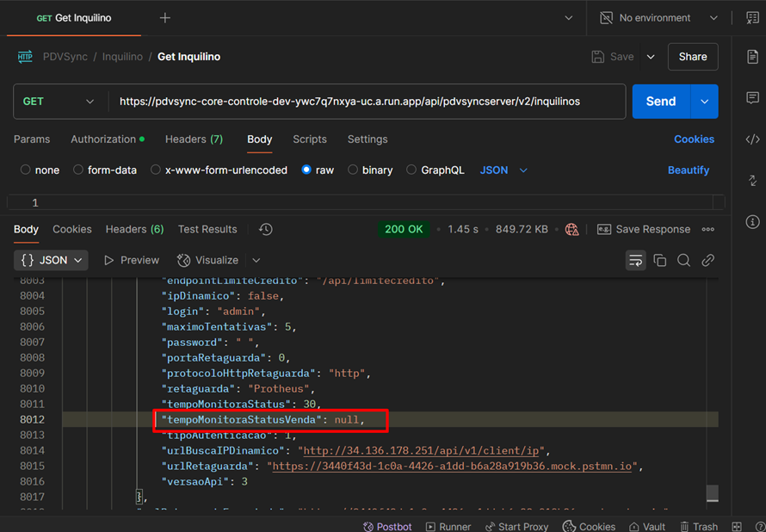Open Comments panel in right sidebar
Screen dimensions: 766x532
click(x=752, y=97)
